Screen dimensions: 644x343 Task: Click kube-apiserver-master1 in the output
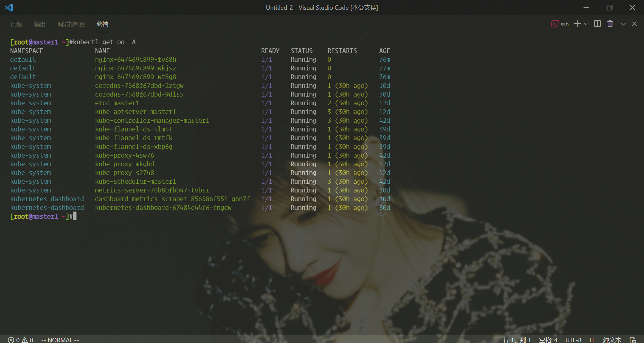coord(136,112)
